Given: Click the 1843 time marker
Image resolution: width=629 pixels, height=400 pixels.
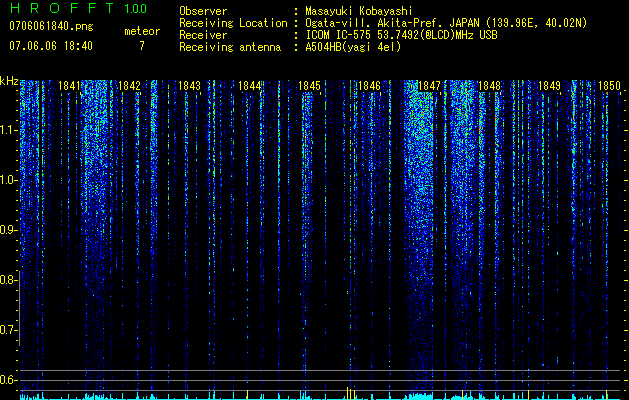Looking at the screenshot, I should pyautogui.click(x=189, y=86).
